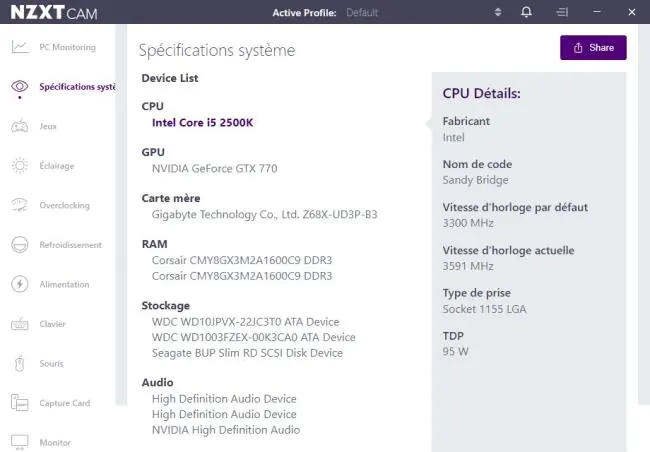Image resolution: width=650 pixels, height=452 pixels.
Task: Open Alimentation power bolt icon
Action: point(20,284)
